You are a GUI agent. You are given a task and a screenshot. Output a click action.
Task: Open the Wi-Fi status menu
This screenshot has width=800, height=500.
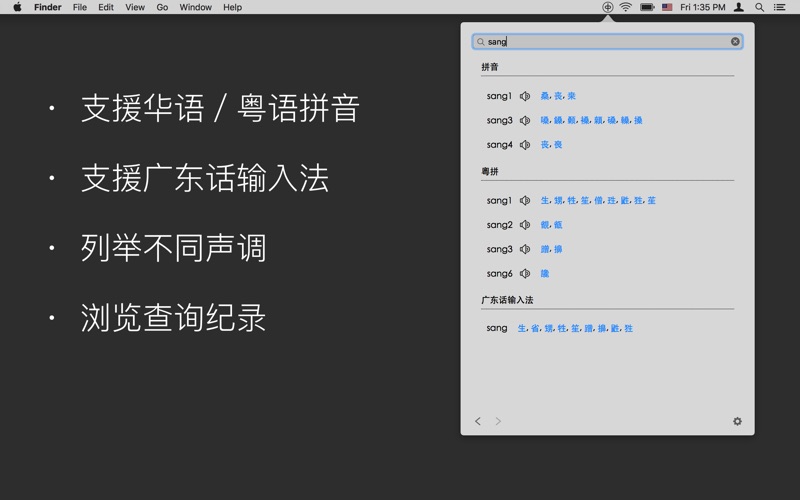click(625, 7)
